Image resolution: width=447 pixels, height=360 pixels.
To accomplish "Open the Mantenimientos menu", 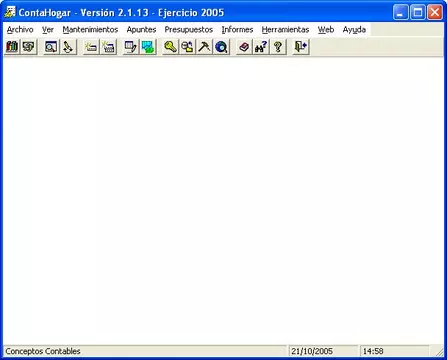I will (x=90, y=30).
